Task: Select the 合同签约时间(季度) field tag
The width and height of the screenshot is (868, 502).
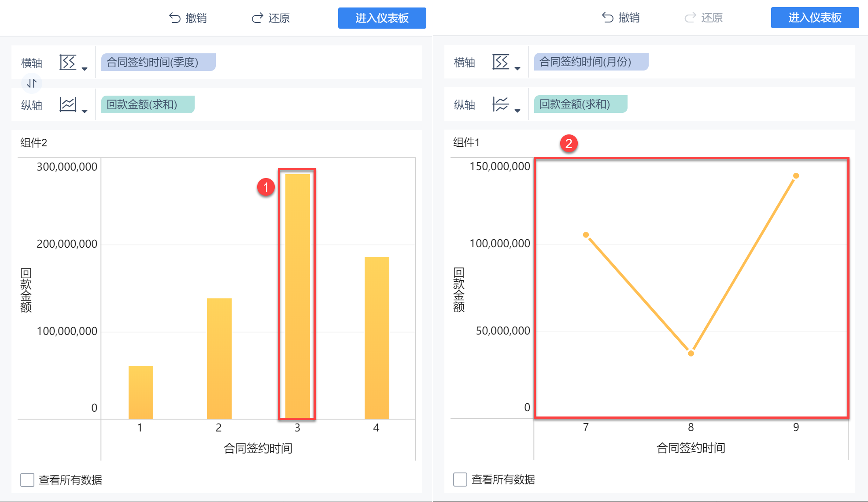Action: pyautogui.click(x=158, y=62)
